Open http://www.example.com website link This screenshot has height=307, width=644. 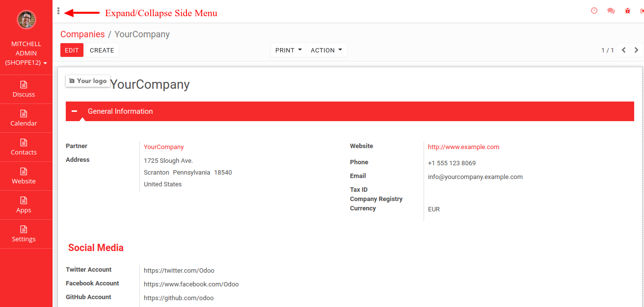pyautogui.click(x=463, y=147)
